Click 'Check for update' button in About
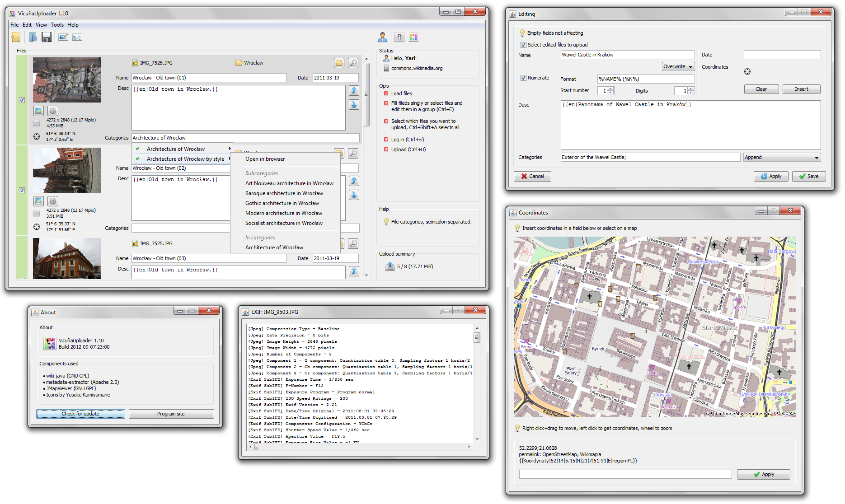 [x=80, y=414]
